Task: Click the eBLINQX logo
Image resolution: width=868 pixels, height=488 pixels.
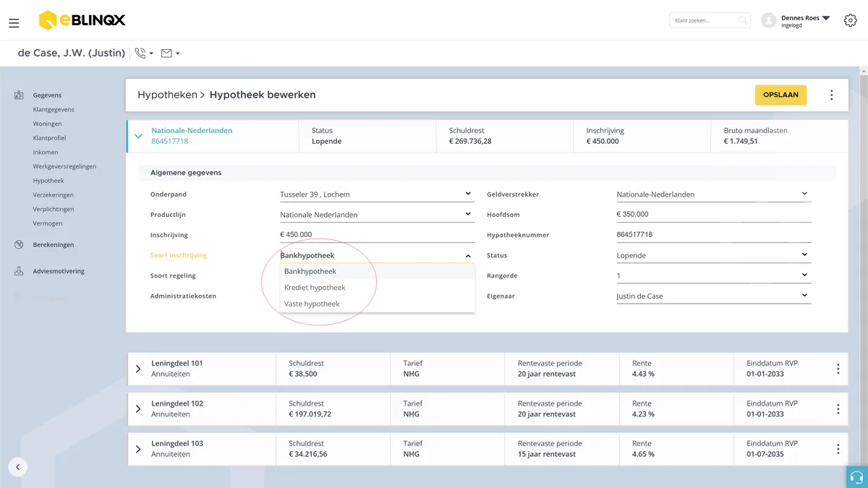Action: click(x=82, y=20)
